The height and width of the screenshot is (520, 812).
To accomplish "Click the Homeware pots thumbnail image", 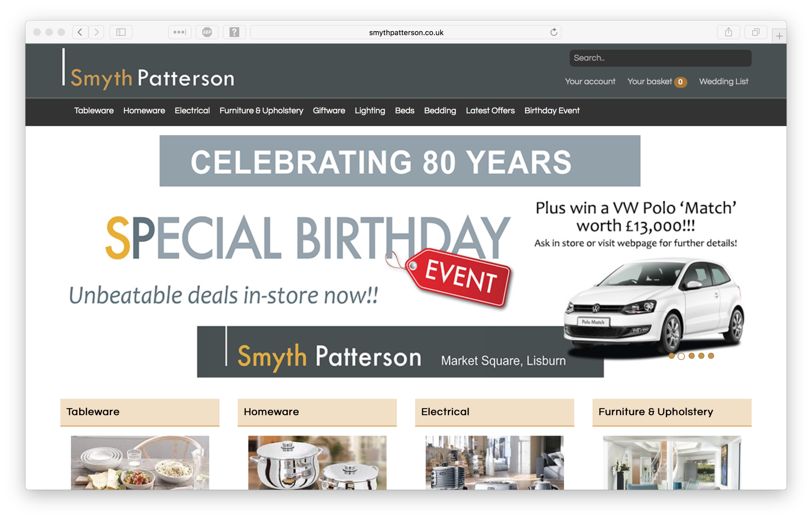I will pyautogui.click(x=317, y=462).
